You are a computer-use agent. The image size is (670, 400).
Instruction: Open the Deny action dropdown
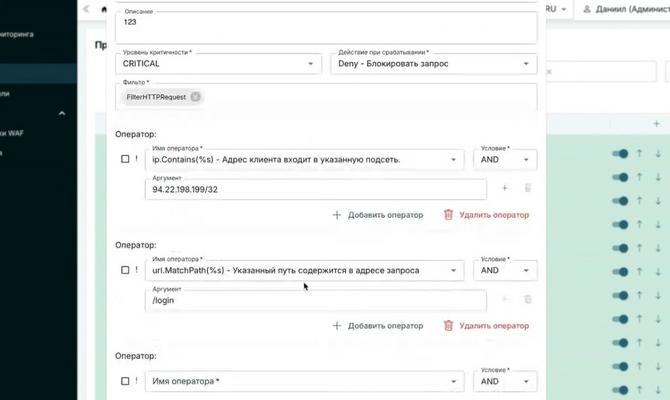(x=433, y=63)
